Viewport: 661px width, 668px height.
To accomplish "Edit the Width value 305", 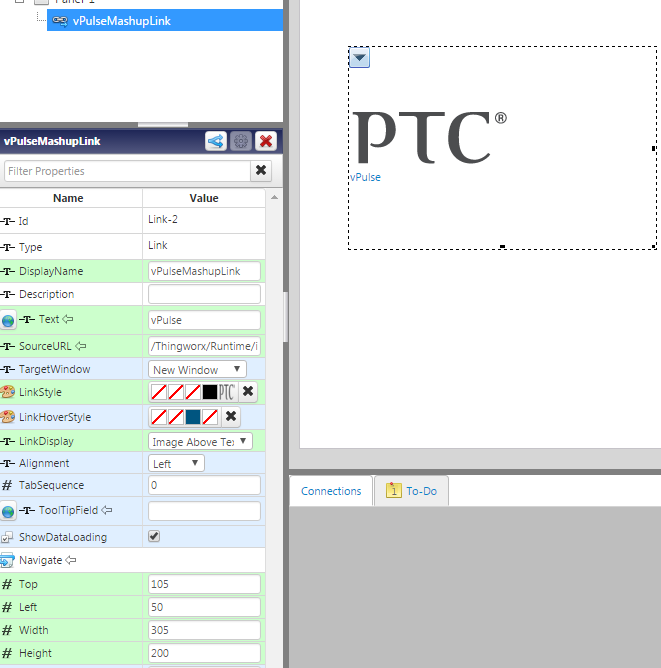I will coord(204,630).
